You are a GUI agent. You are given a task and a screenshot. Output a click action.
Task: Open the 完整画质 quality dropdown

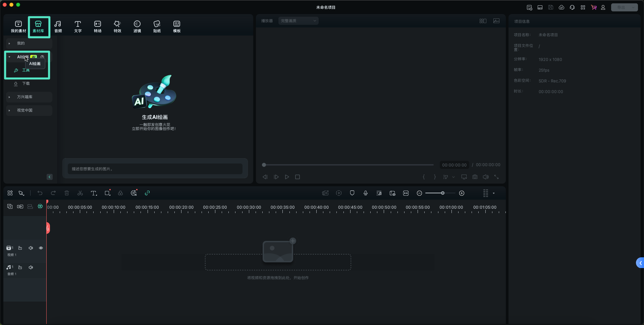[298, 21]
